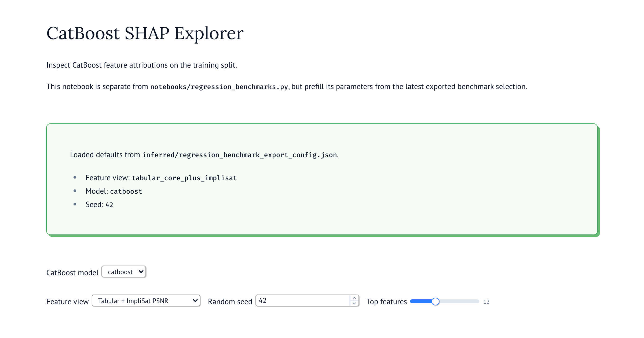Click the Seed: 42 bullet item
This screenshot has height=338, width=644.
point(99,205)
